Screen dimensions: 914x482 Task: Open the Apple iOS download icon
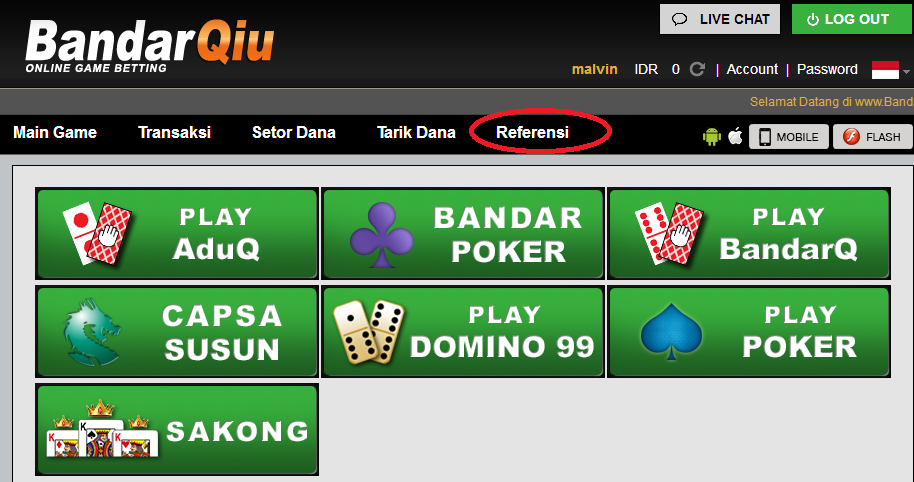(736, 136)
